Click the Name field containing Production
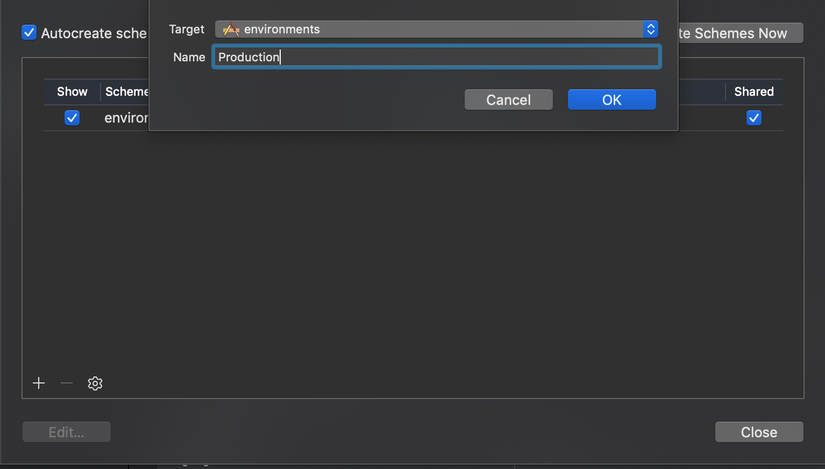Image resolution: width=825 pixels, height=469 pixels. 436,57
